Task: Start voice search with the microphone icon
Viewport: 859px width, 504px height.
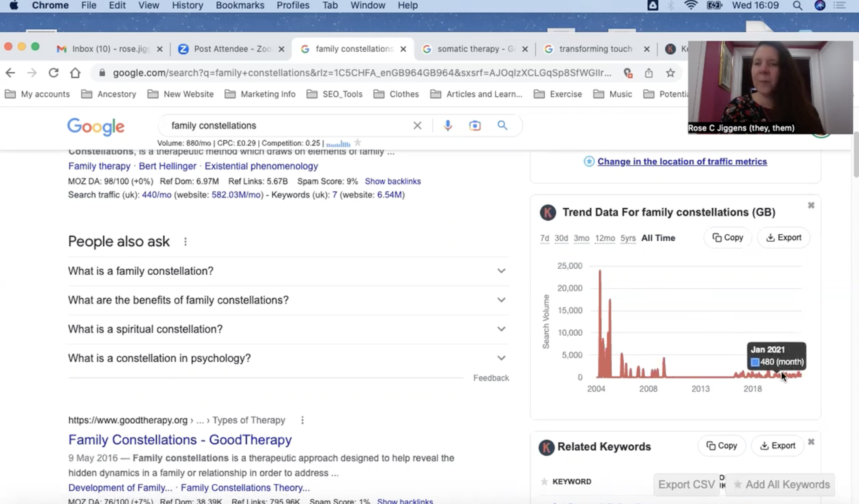Action: (448, 125)
